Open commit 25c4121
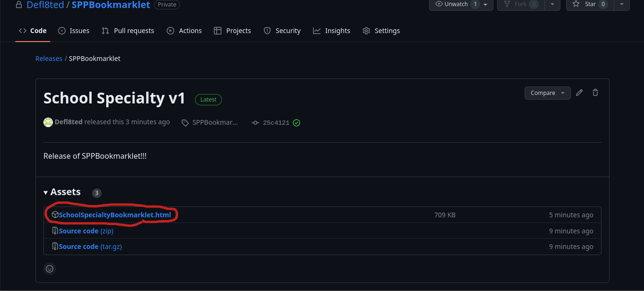The width and height of the screenshot is (644, 291). click(276, 123)
